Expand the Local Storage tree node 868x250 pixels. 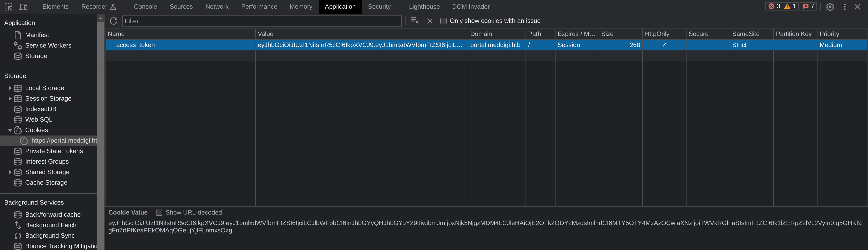10,88
